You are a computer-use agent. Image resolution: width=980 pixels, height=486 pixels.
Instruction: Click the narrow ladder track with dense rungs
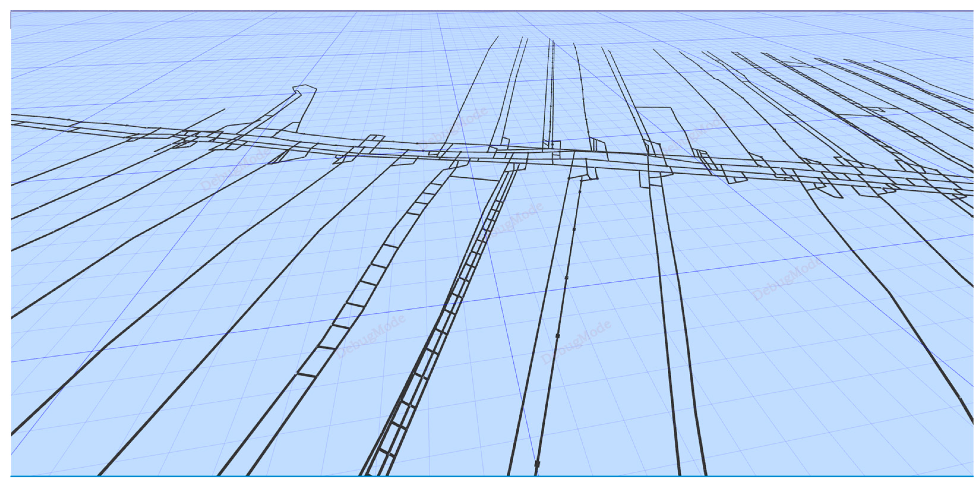click(441, 331)
